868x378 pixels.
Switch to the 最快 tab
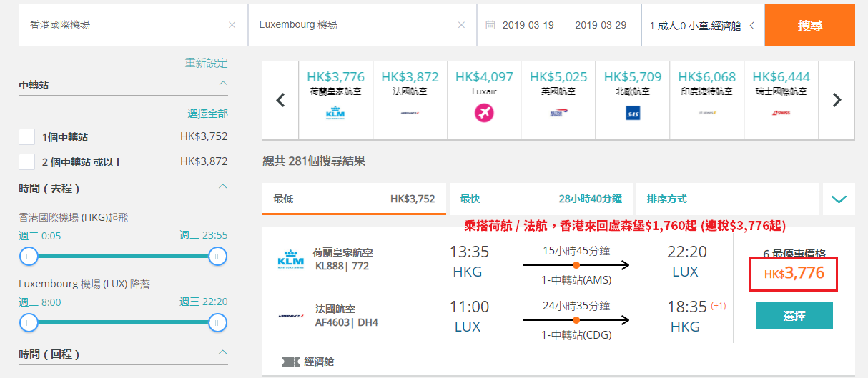(x=541, y=199)
